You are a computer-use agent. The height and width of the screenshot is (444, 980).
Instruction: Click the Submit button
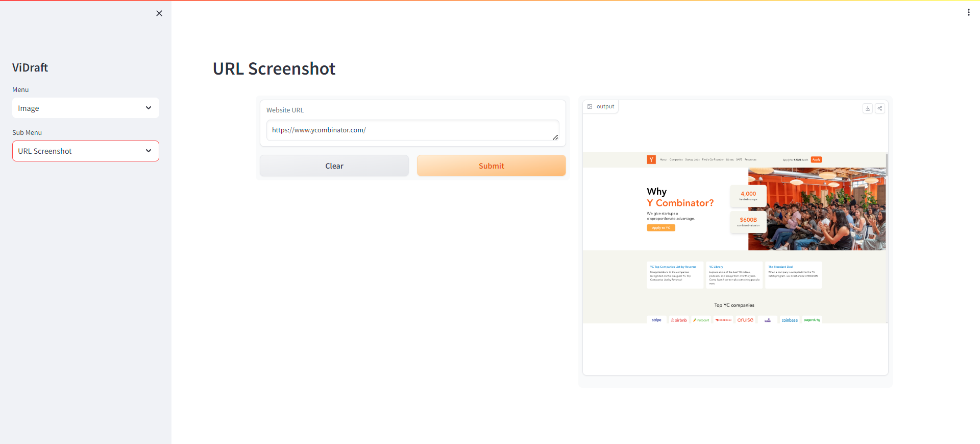[492, 166]
